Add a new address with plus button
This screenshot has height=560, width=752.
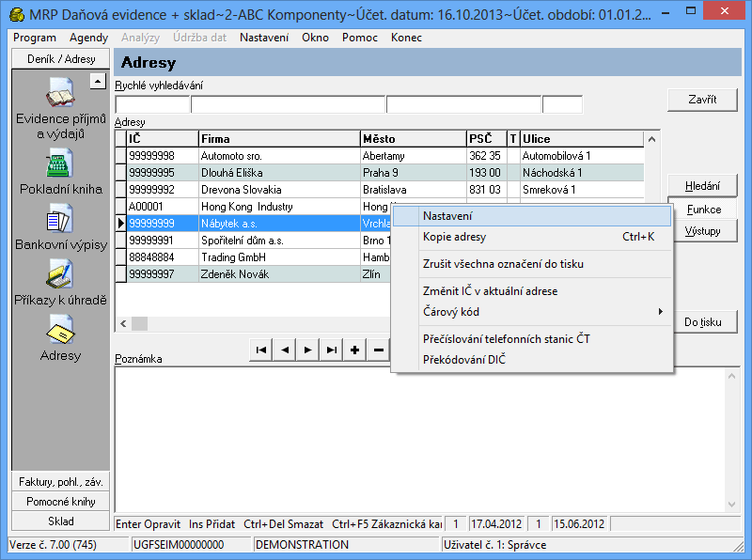355,350
